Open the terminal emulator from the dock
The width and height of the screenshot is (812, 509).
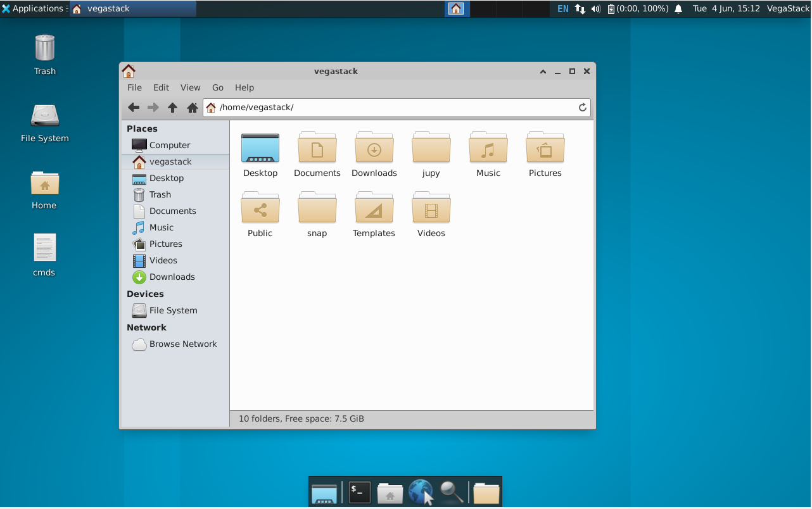click(x=358, y=491)
